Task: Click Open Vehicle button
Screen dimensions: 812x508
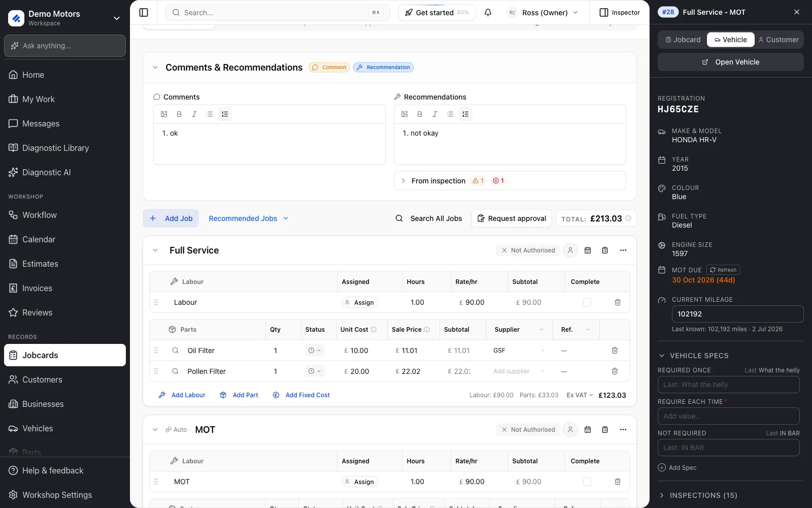Action: pos(731,62)
